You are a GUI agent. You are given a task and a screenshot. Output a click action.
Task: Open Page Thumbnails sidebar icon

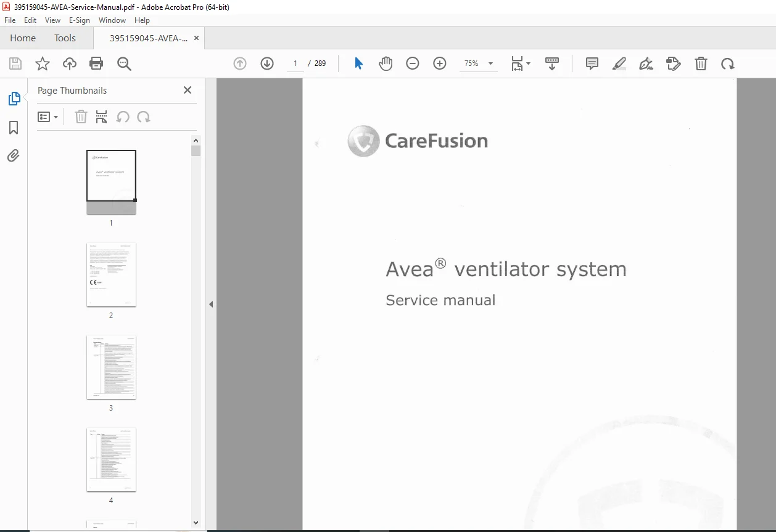click(14, 99)
